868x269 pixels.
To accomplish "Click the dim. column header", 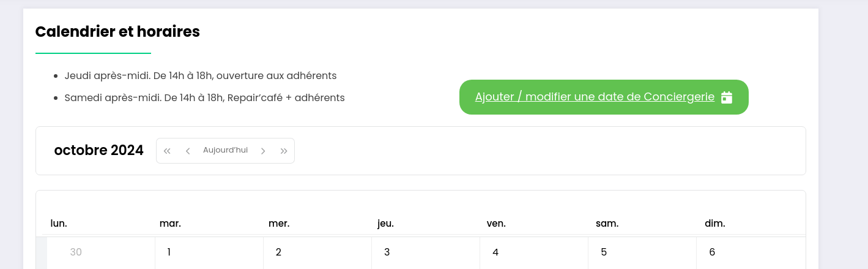I will [715, 224].
